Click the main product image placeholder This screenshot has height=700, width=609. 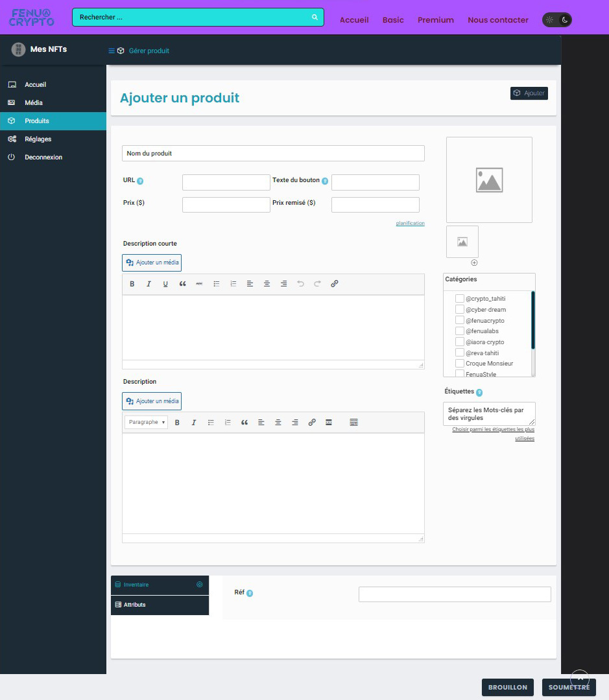click(x=489, y=180)
